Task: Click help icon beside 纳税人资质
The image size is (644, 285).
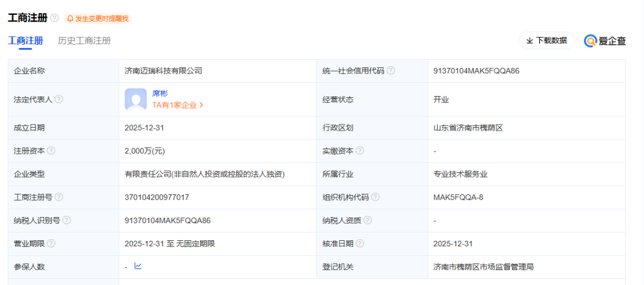Action: [367, 221]
